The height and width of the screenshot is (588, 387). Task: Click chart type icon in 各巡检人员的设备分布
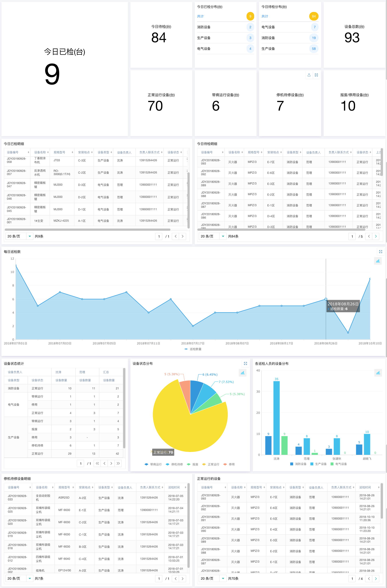click(x=378, y=372)
